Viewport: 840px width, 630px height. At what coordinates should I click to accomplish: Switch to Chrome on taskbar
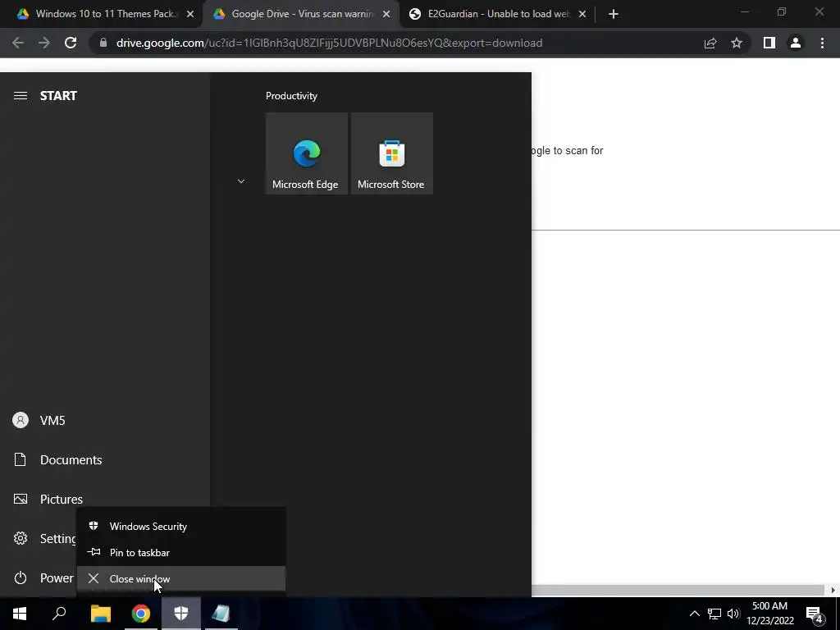click(141, 614)
